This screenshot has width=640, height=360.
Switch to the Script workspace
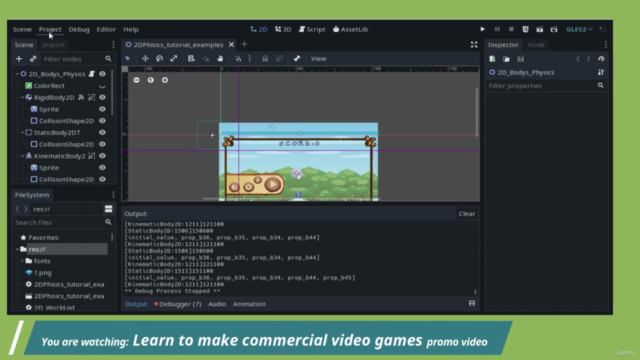click(312, 29)
